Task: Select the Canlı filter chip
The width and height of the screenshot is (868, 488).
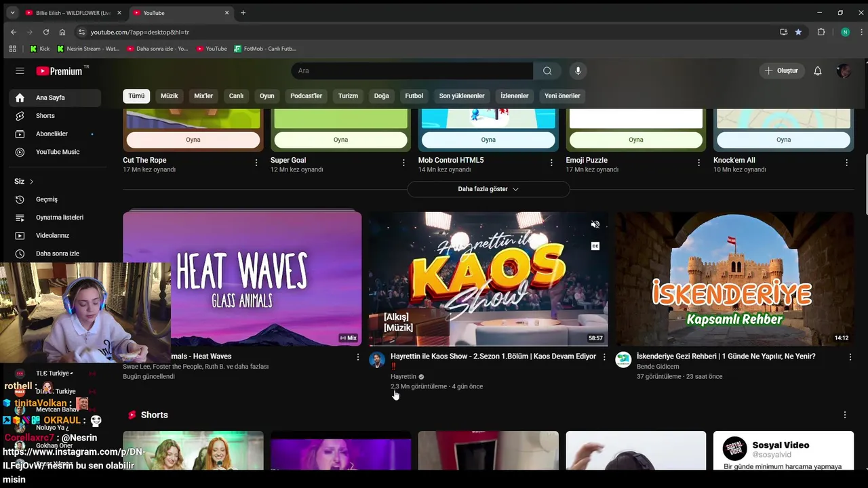Action: tap(236, 96)
